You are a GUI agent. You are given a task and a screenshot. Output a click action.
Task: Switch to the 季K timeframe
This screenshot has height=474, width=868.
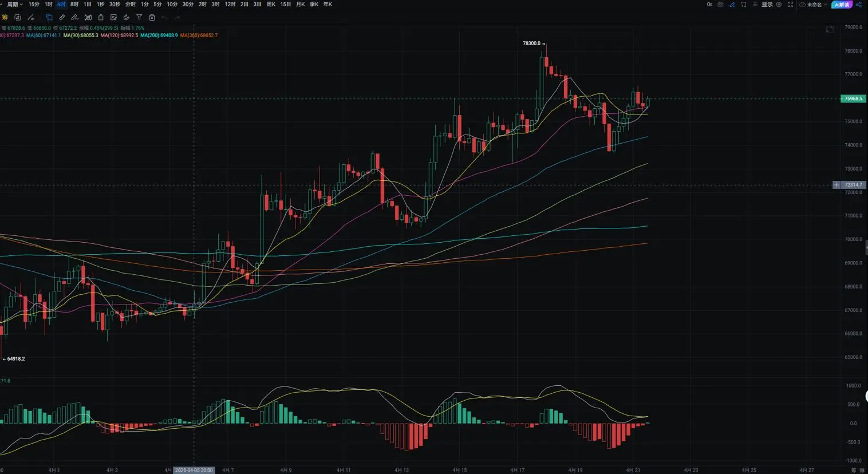coord(314,5)
